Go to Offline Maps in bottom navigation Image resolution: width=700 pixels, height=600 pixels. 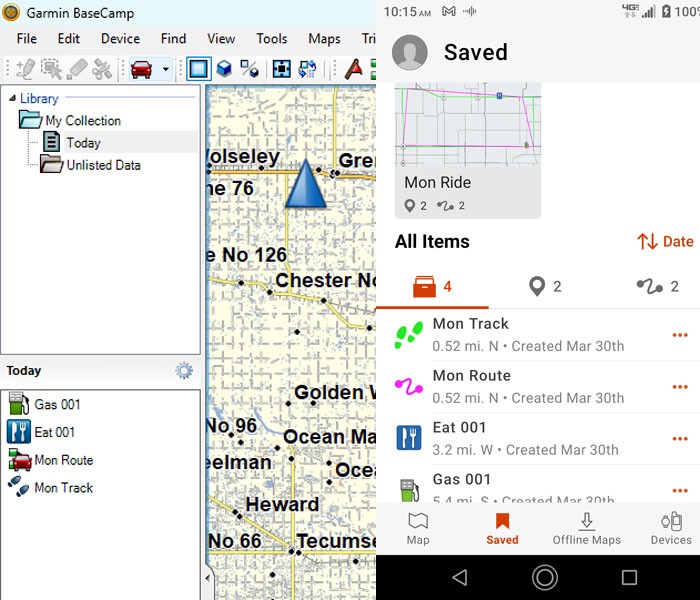[587, 529]
